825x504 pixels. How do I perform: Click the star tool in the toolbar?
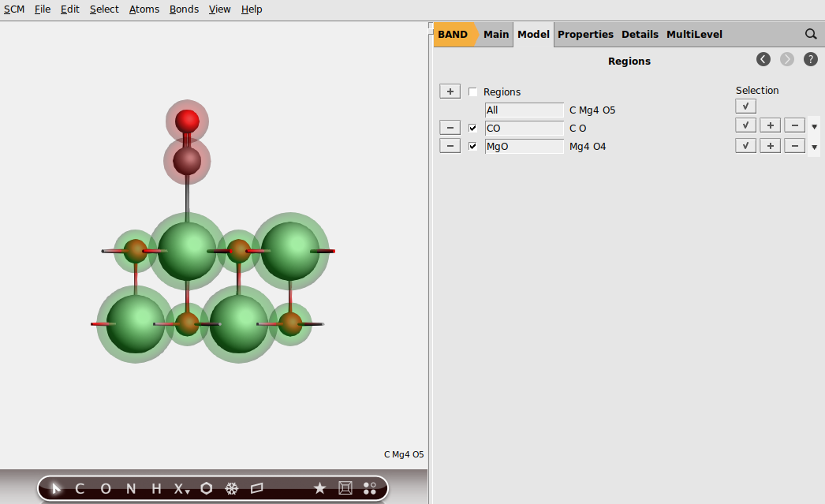click(x=319, y=488)
